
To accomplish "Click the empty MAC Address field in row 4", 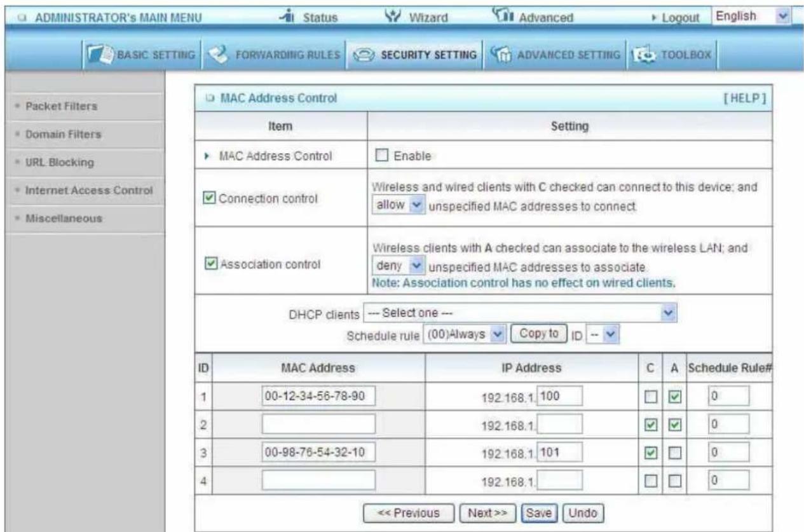I will pyautogui.click(x=318, y=481).
